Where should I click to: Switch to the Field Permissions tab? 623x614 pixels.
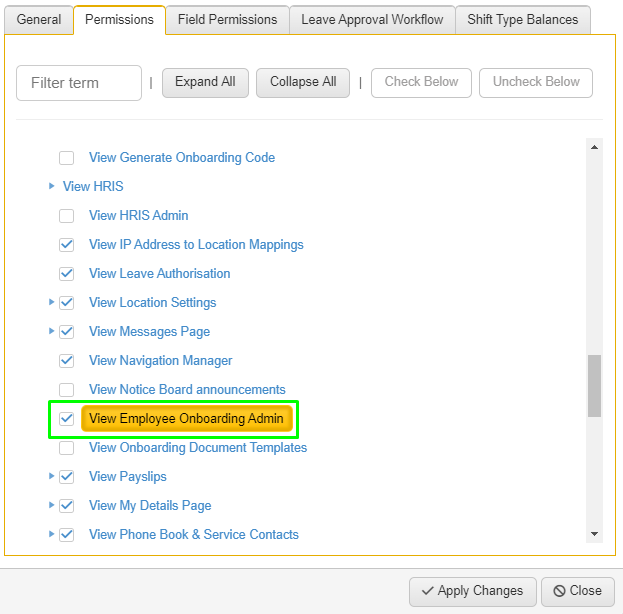coord(227,19)
